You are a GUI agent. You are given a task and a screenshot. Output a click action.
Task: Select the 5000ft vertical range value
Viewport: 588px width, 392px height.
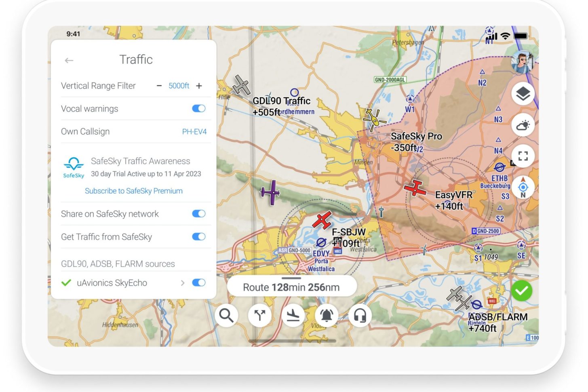click(x=179, y=86)
